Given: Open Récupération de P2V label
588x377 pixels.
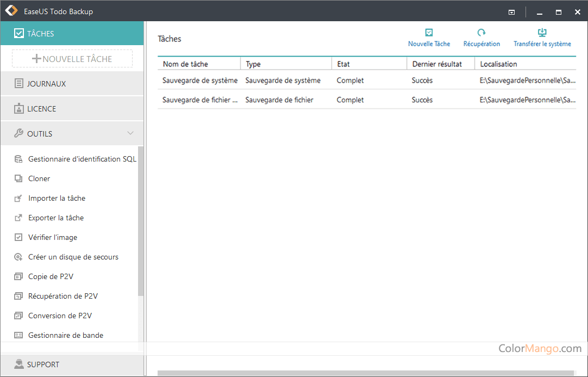Looking at the screenshot, I should [x=62, y=296].
